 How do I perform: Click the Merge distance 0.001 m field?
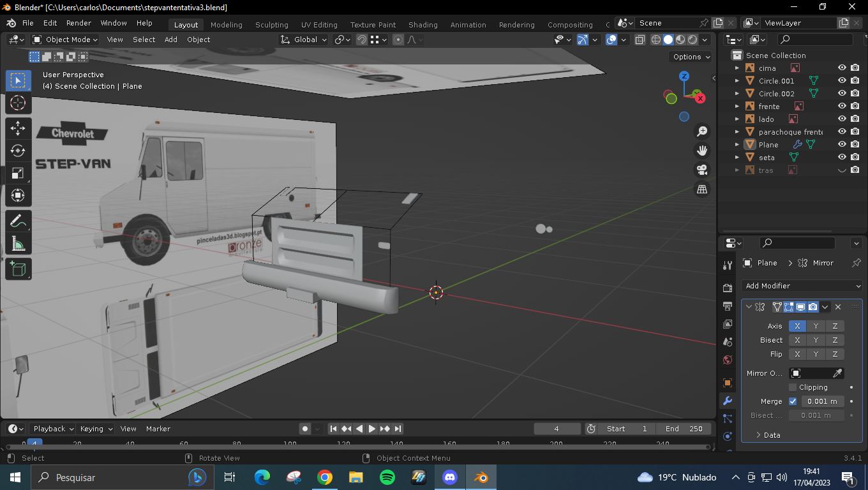click(x=823, y=401)
